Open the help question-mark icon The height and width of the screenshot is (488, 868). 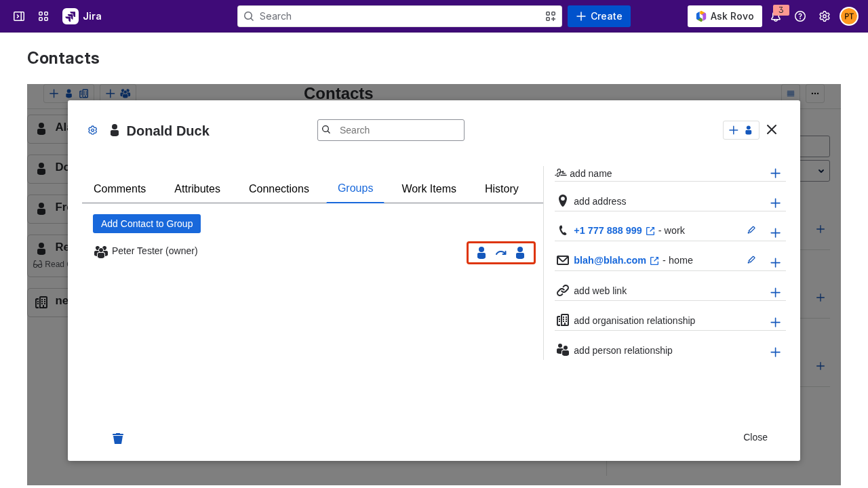tap(800, 16)
